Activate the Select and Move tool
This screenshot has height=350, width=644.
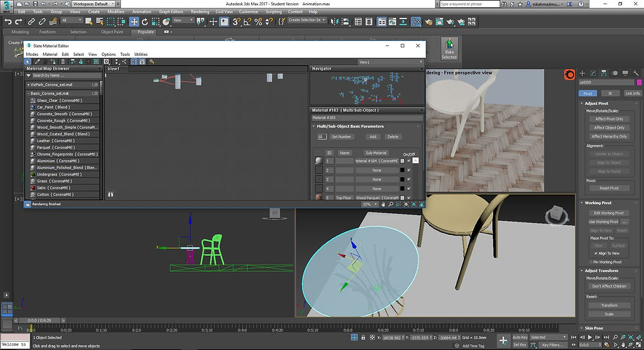tap(134, 22)
